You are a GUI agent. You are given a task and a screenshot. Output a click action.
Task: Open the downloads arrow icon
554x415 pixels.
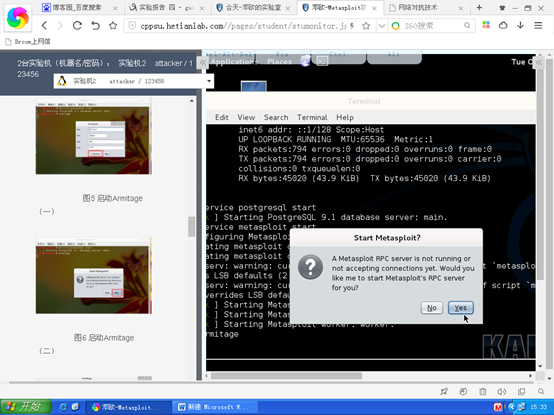(520, 25)
